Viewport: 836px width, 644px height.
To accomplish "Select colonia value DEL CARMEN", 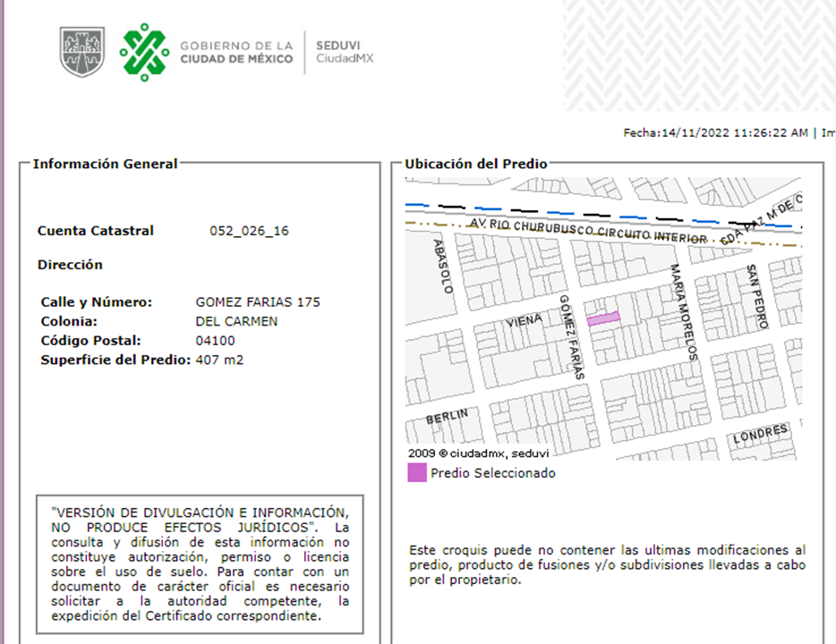I will (236, 321).
